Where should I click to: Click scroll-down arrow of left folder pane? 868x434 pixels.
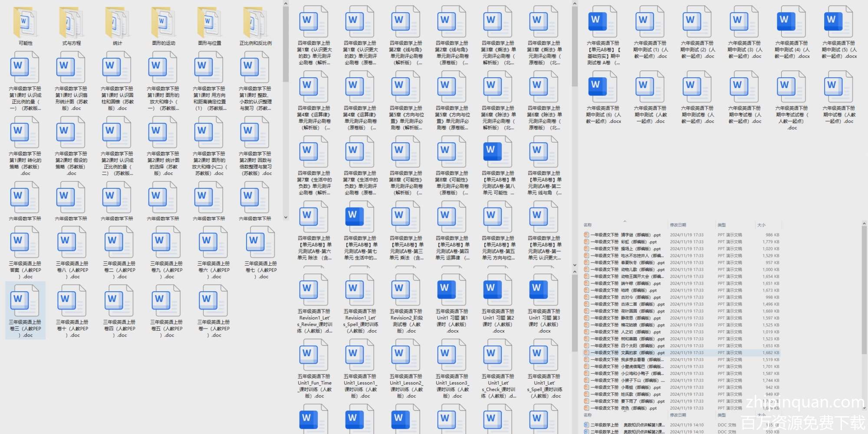pyautogui.click(x=286, y=217)
